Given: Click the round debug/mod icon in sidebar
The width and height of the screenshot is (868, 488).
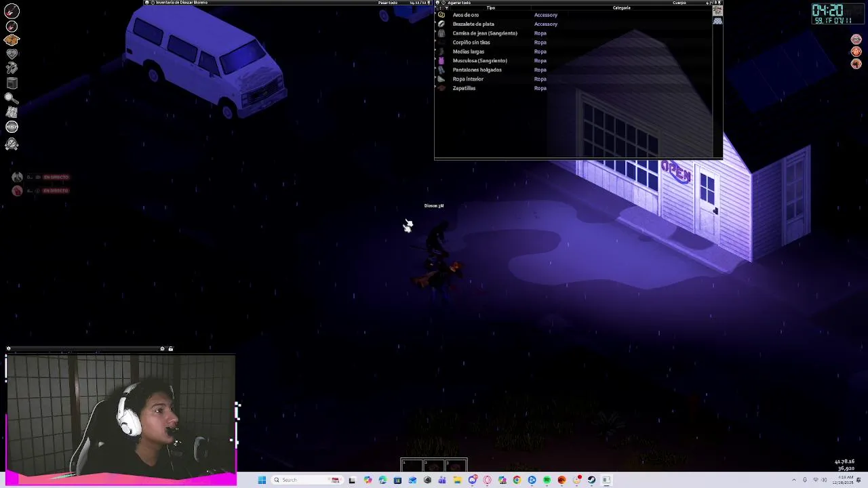Looking at the screenshot, I should point(12,127).
